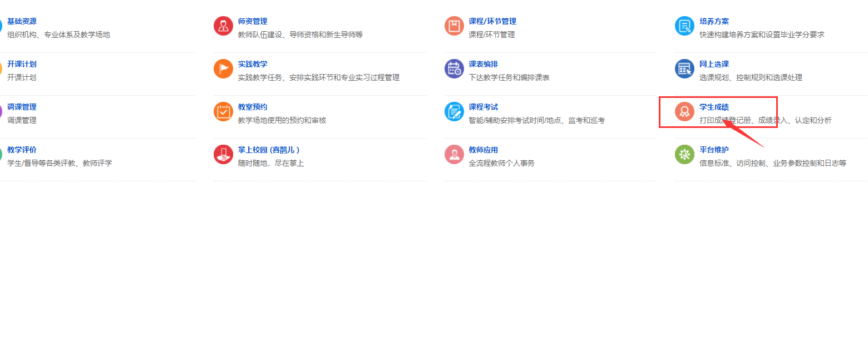This screenshot has height=345, width=868.
Task: Open the green gear 平台维护 icon
Action: pyautogui.click(x=684, y=154)
